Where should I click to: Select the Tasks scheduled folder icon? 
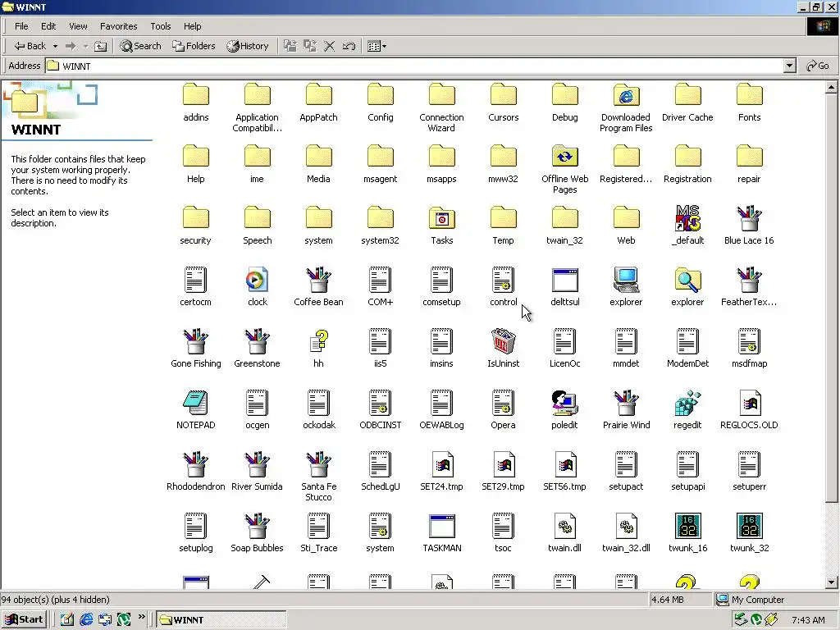[x=441, y=218]
